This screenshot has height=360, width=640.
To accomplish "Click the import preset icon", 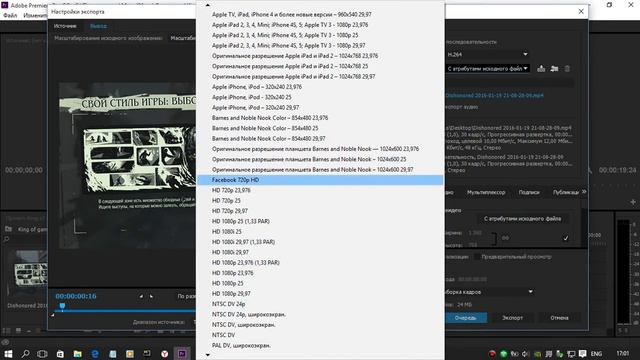I will tap(554, 69).
